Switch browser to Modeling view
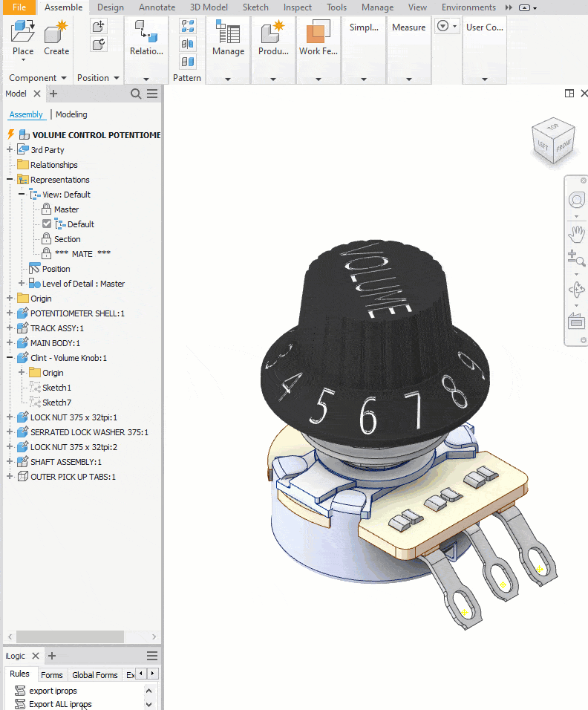588x710 pixels. pyautogui.click(x=71, y=114)
